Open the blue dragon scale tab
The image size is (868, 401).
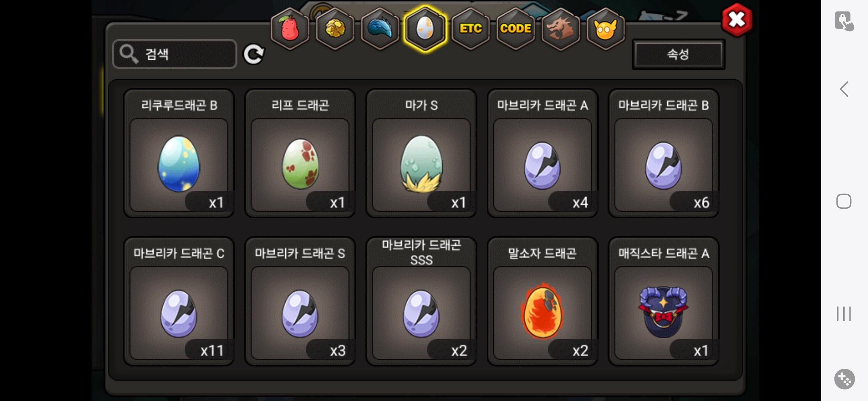click(380, 29)
